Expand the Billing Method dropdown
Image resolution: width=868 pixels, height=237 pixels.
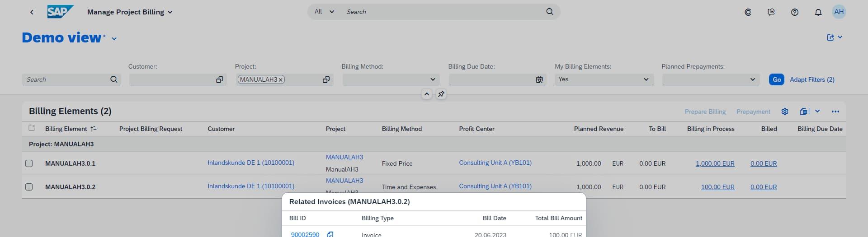pyautogui.click(x=433, y=79)
